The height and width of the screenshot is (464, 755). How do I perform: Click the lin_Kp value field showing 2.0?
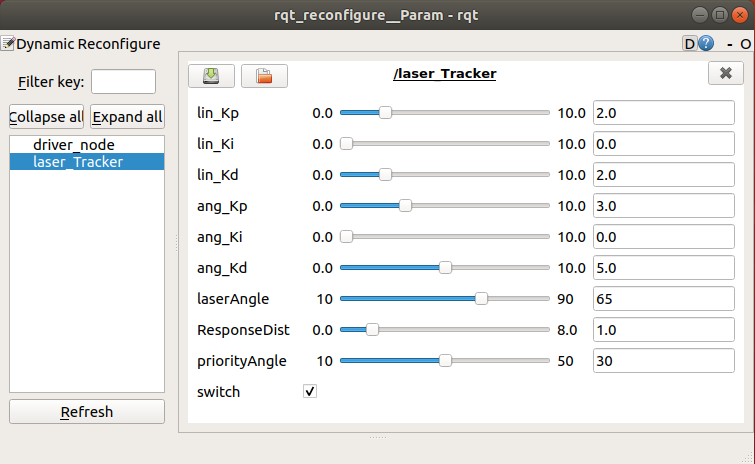pyautogui.click(x=664, y=113)
